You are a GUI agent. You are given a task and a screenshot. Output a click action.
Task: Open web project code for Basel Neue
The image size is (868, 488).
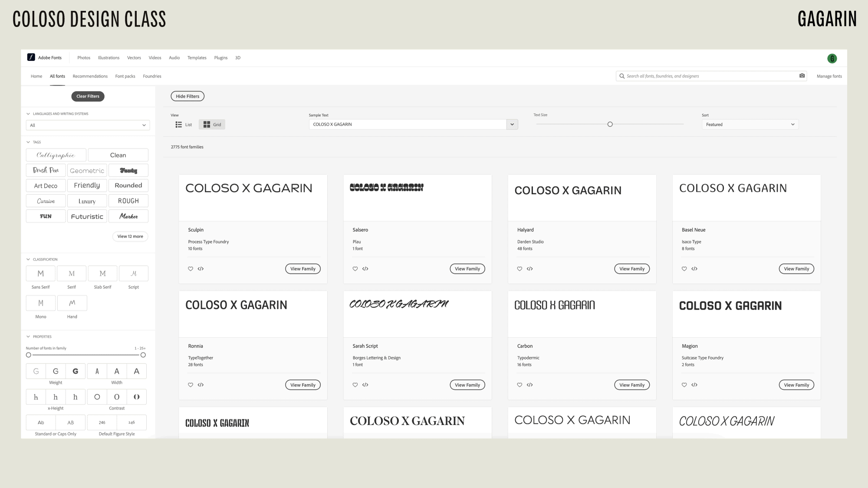(x=694, y=269)
